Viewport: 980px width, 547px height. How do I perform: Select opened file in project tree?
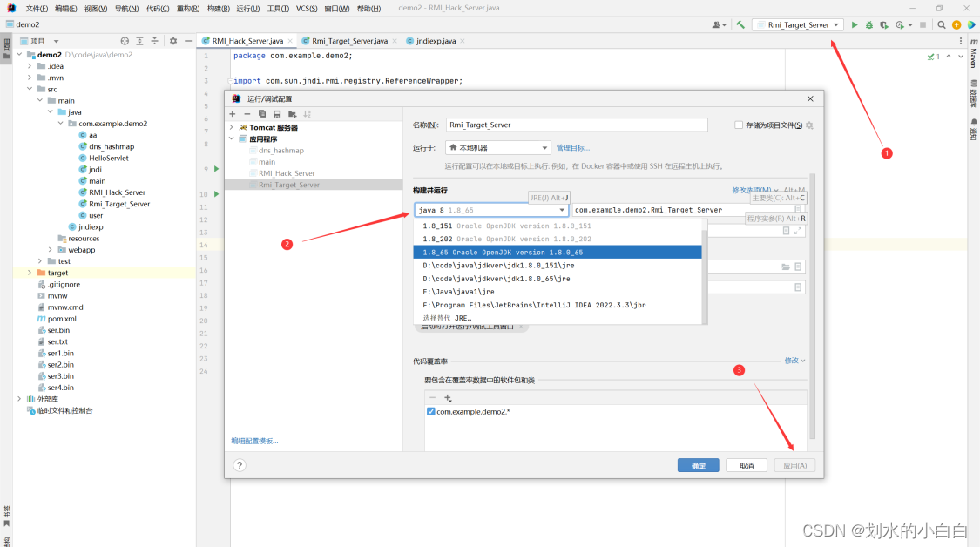[x=125, y=41]
